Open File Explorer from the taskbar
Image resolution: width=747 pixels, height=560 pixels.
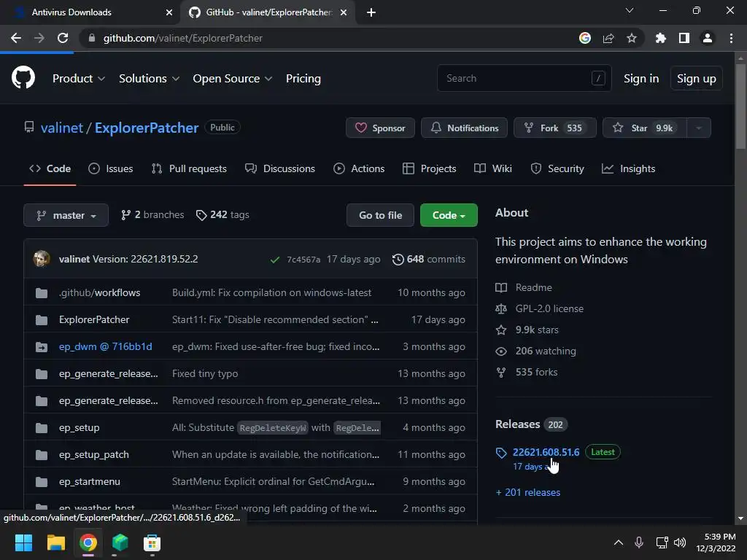point(55,542)
